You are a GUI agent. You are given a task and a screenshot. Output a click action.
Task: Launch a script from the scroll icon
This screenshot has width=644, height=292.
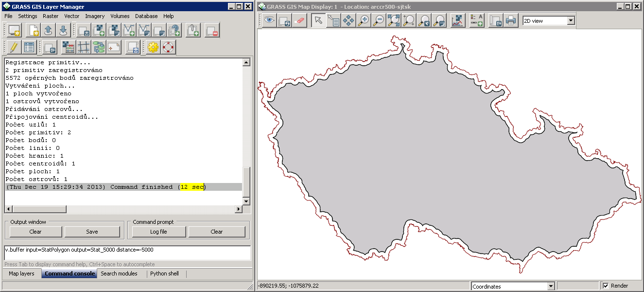click(133, 47)
